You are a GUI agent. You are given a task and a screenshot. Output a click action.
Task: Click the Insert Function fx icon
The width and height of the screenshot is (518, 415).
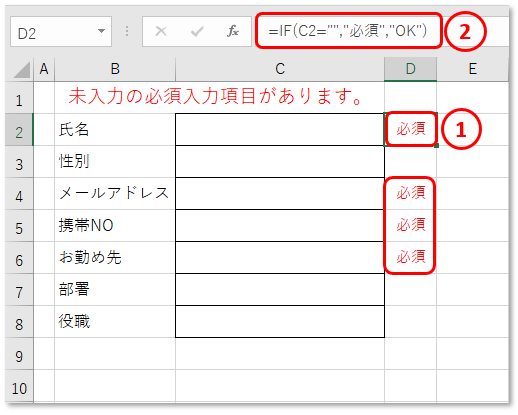[233, 31]
